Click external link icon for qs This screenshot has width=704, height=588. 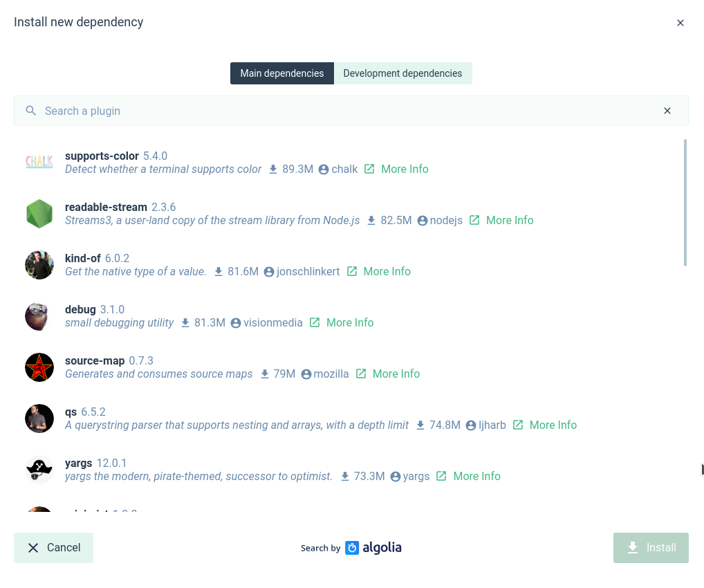[518, 425]
